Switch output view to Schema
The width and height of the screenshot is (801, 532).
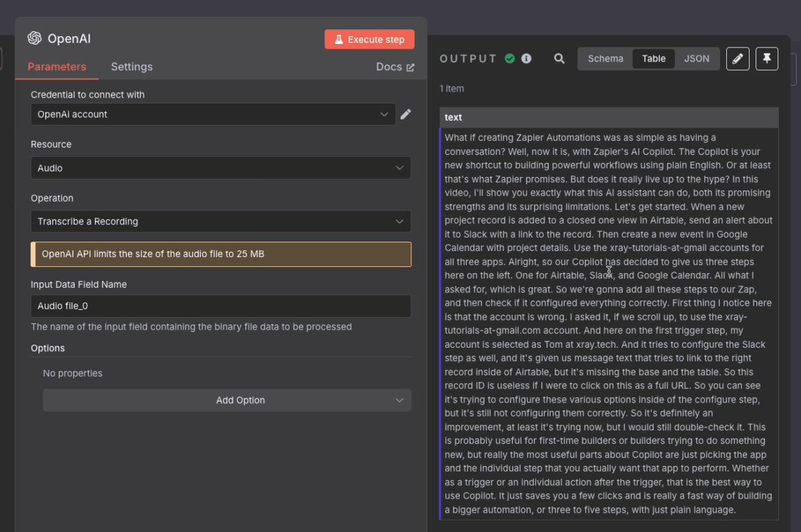(x=605, y=59)
